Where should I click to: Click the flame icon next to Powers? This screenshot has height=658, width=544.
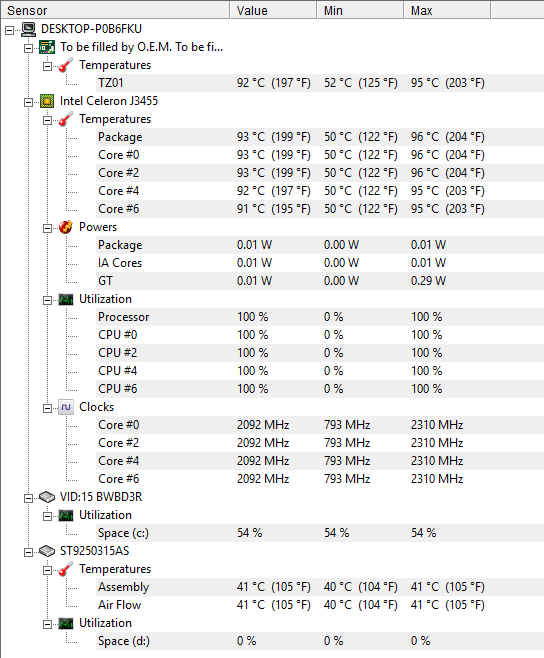pyautogui.click(x=66, y=227)
